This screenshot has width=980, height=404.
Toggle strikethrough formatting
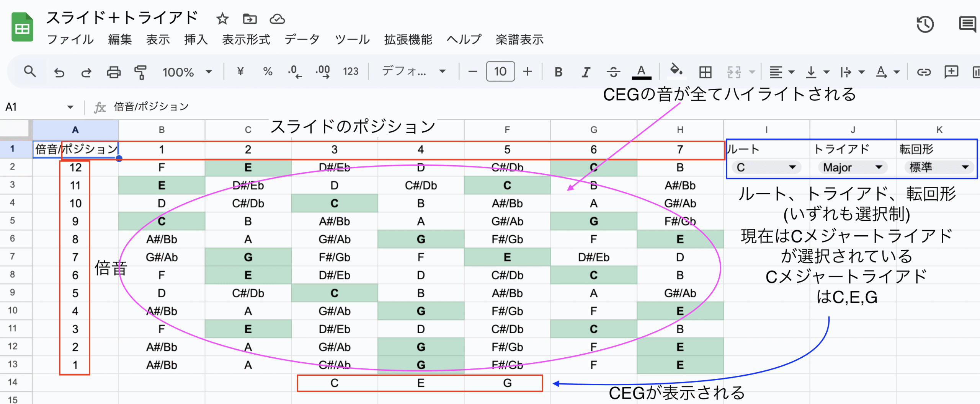point(613,72)
